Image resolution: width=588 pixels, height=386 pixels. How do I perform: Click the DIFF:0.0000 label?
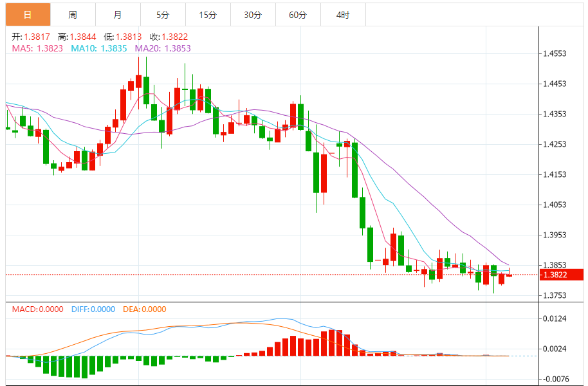click(93, 309)
